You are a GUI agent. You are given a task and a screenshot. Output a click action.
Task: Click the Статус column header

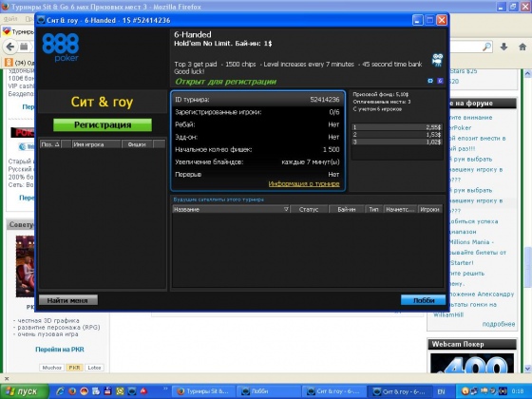coord(309,209)
